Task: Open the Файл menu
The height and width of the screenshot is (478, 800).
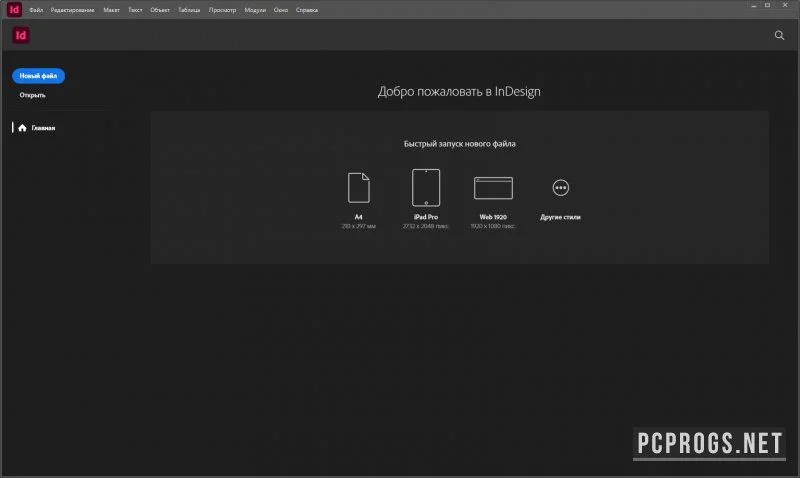Action: pyautogui.click(x=36, y=10)
